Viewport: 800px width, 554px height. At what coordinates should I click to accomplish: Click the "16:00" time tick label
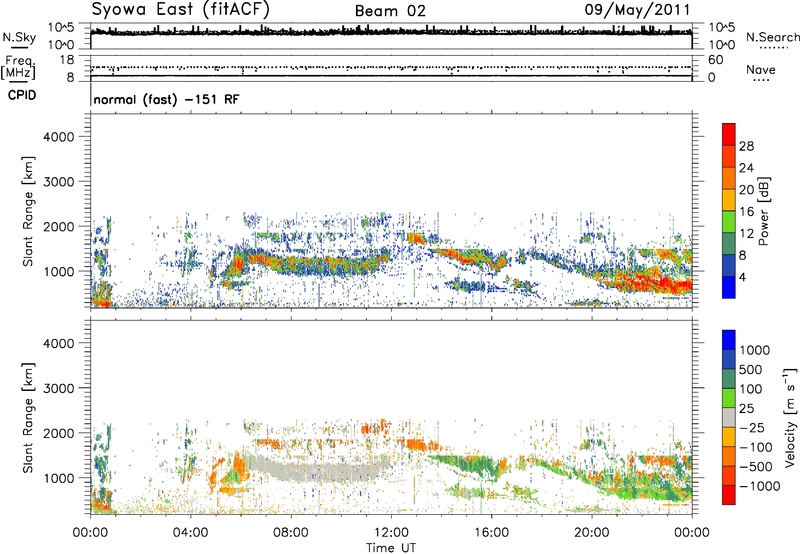[491, 533]
